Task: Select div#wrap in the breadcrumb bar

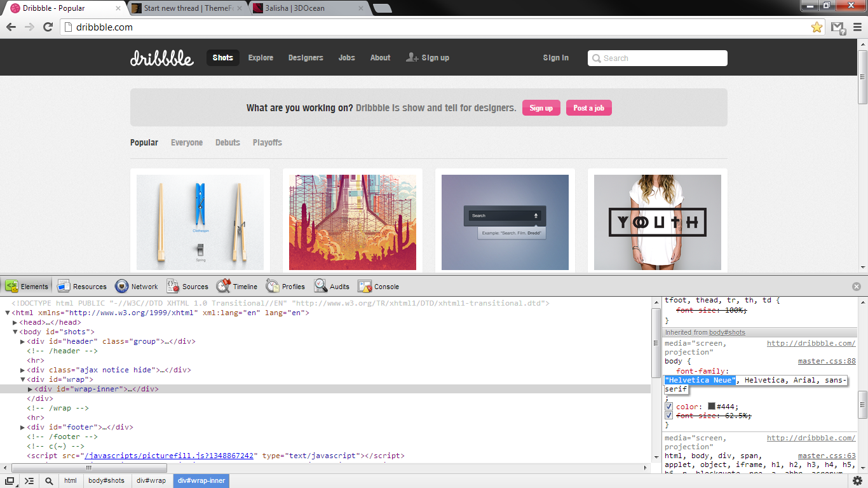Action: coord(151,481)
